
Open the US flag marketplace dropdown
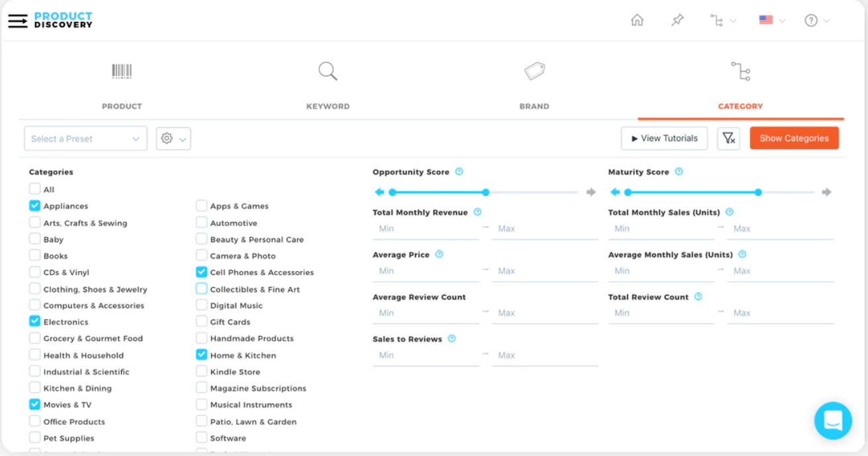coord(772,21)
